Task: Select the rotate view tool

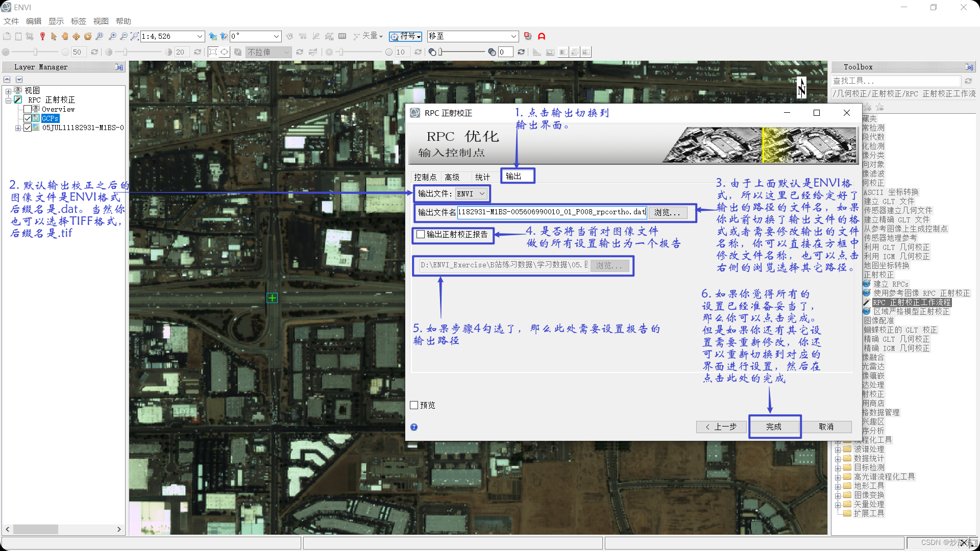Action: pyautogui.click(x=87, y=36)
